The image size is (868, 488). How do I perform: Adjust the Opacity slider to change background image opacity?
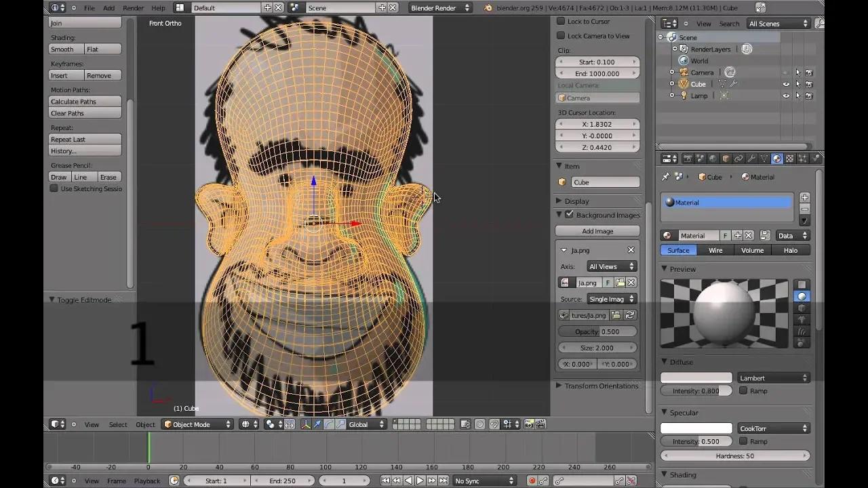click(597, 331)
